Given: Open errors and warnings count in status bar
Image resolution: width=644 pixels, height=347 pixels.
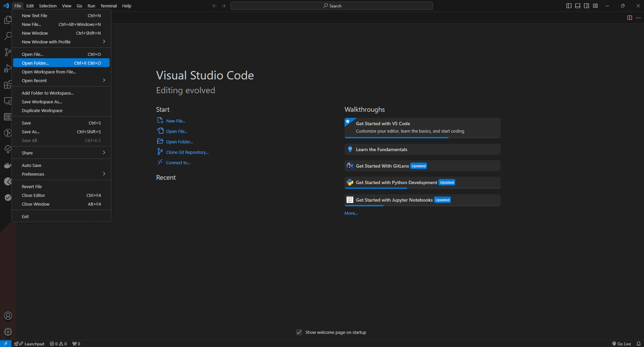Looking at the screenshot, I should (x=58, y=344).
